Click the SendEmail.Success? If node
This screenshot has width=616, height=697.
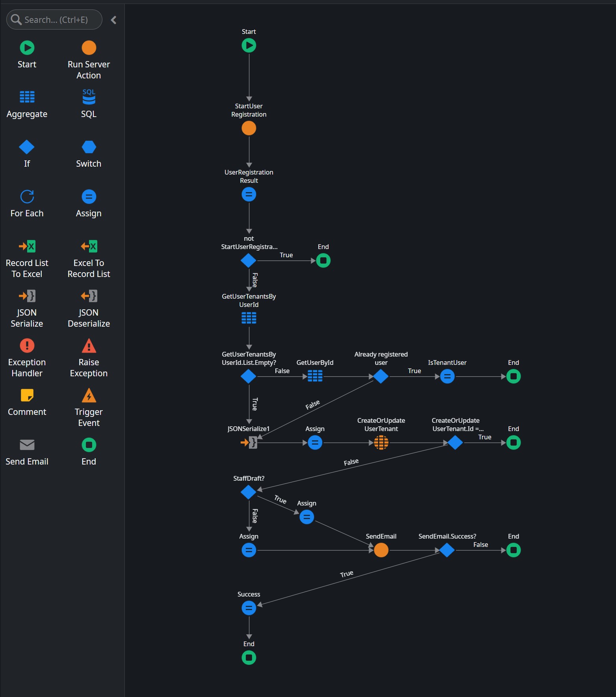tap(447, 550)
